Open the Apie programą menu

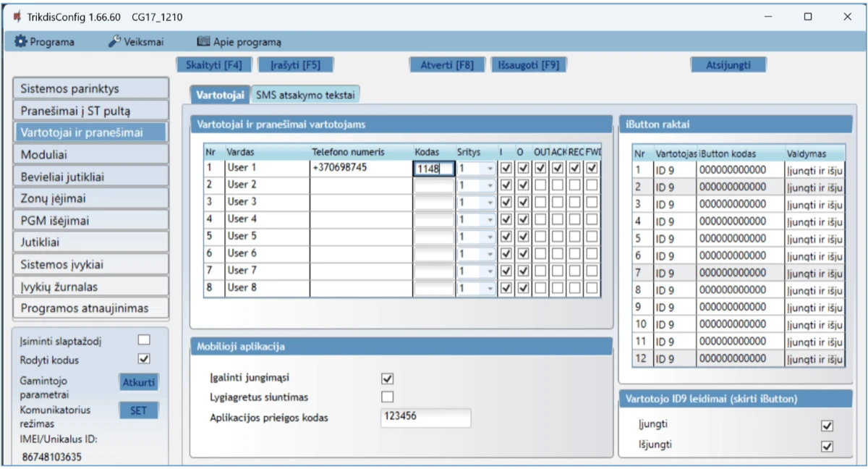[239, 42]
